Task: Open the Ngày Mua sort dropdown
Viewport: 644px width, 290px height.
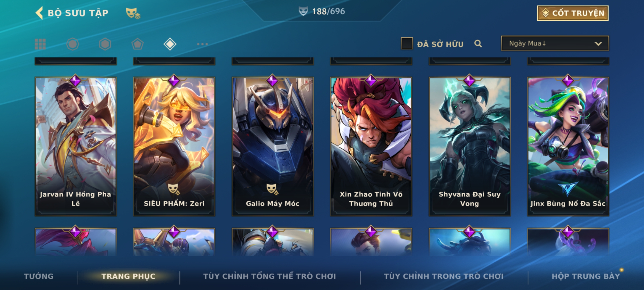Action: [555, 44]
